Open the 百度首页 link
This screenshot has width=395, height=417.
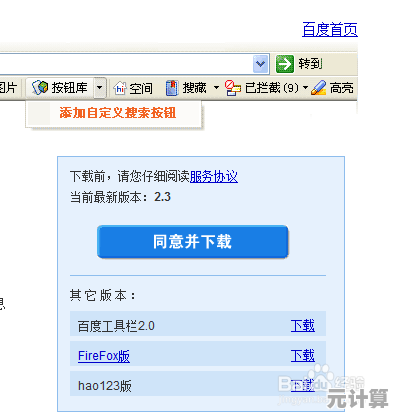point(330,29)
